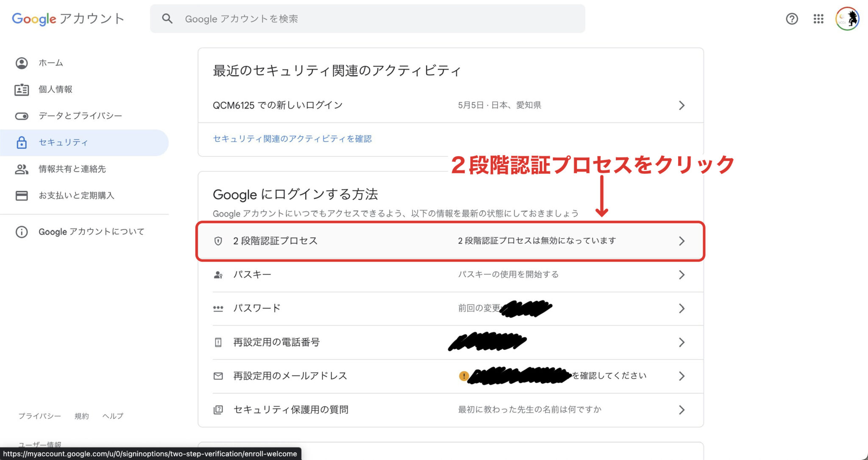This screenshot has width=868, height=460.
Task: Open the Google apps grid icon
Action: pos(818,19)
